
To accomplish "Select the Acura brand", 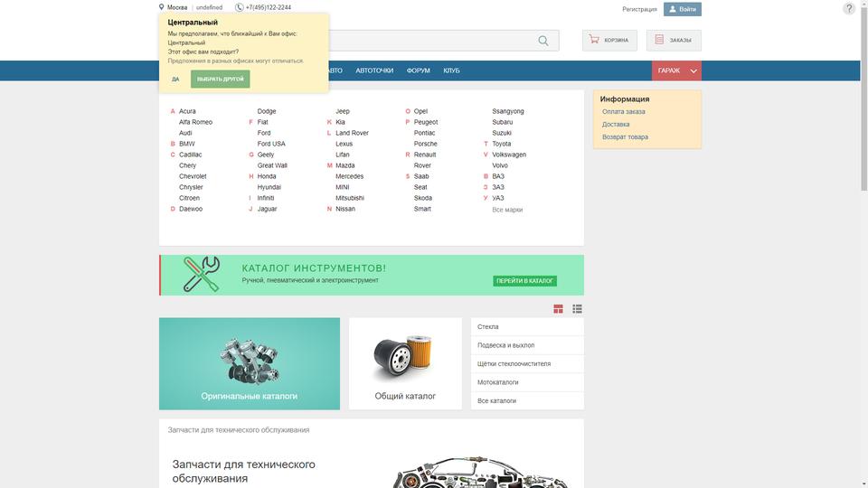I will pyautogui.click(x=187, y=111).
